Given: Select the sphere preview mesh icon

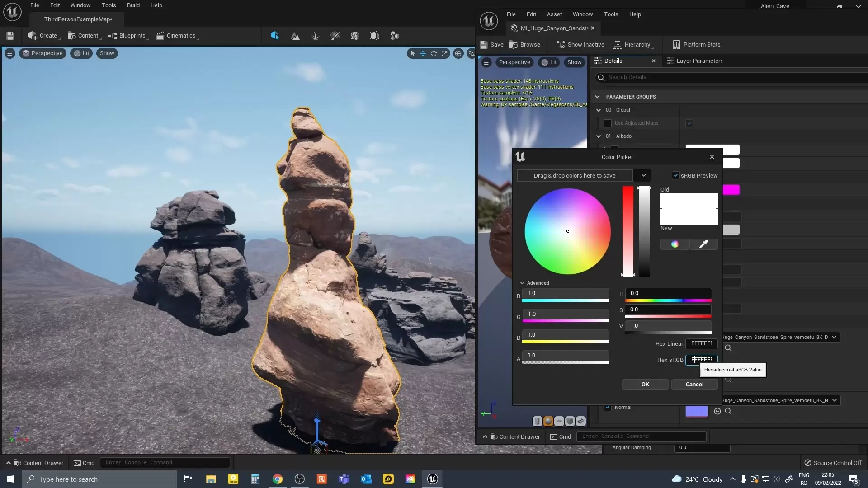Looking at the screenshot, I should [x=548, y=421].
